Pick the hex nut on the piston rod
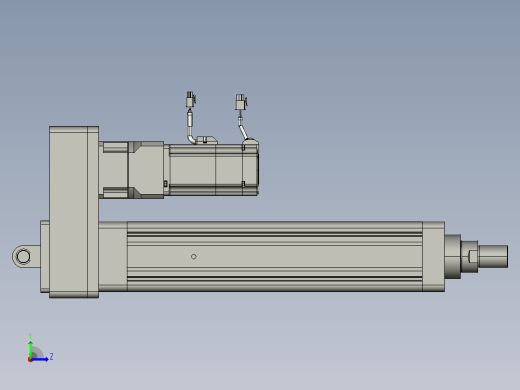520x390 pixels. coord(473,256)
